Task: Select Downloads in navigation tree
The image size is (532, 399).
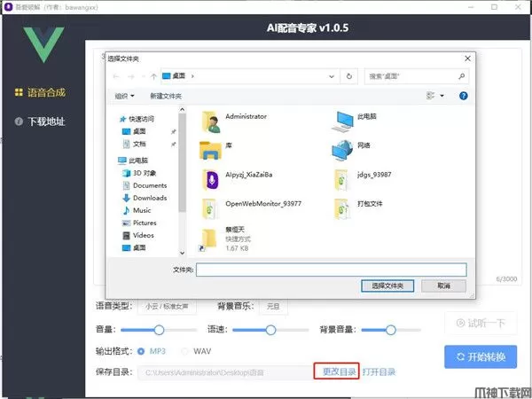Action: [x=145, y=198]
